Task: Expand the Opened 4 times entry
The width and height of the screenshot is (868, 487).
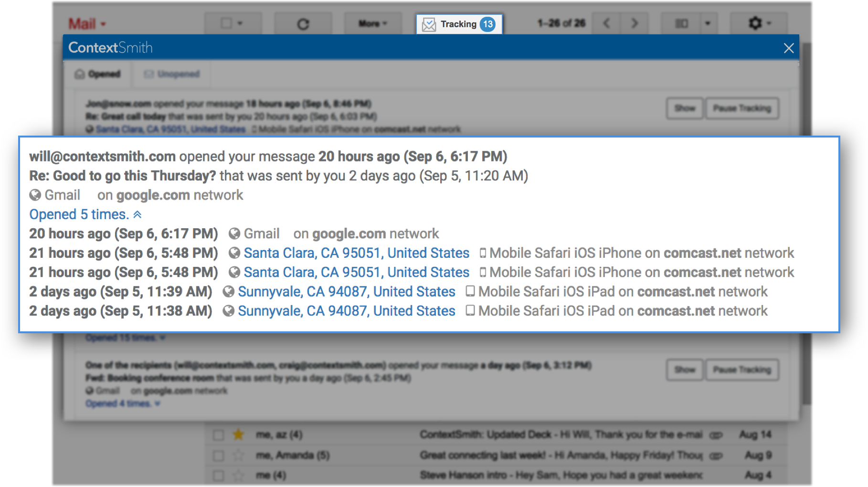Action: click(158, 403)
